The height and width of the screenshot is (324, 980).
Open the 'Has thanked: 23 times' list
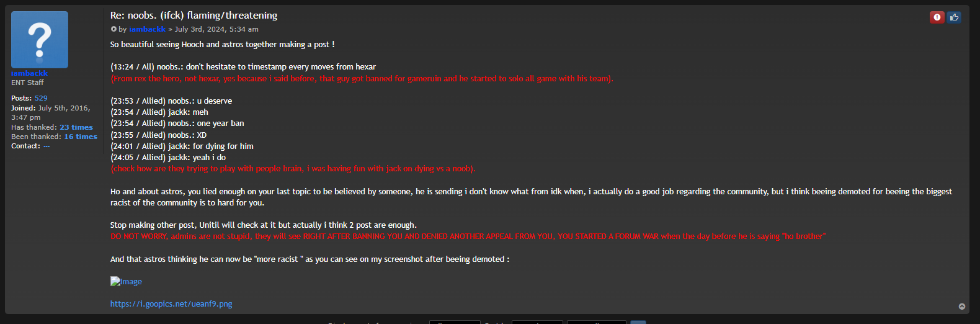click(76, 127)
